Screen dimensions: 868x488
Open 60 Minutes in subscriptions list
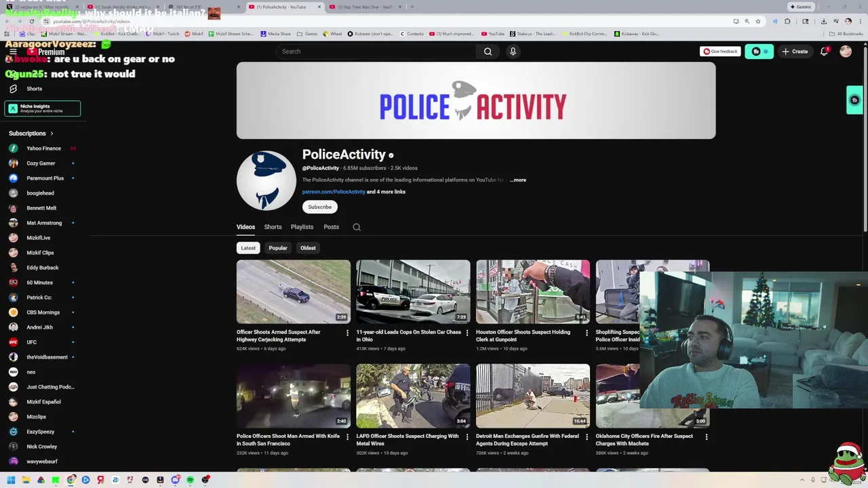point(39,283)
